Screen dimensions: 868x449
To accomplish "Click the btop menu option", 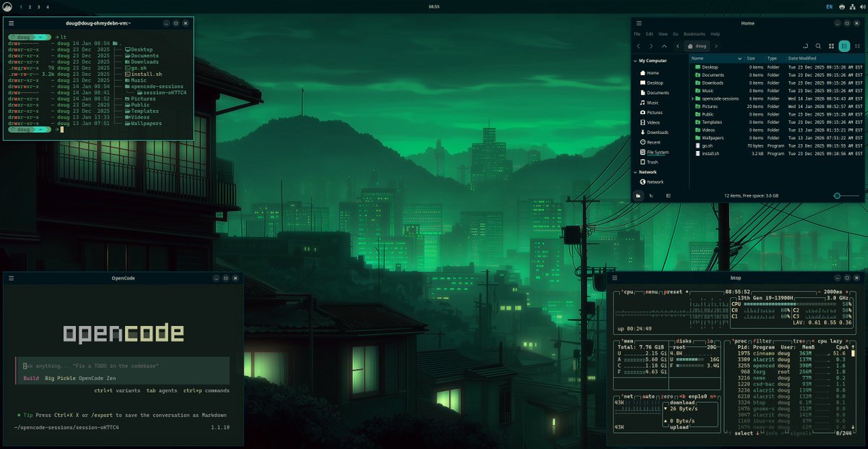I will tap(651, 292).
